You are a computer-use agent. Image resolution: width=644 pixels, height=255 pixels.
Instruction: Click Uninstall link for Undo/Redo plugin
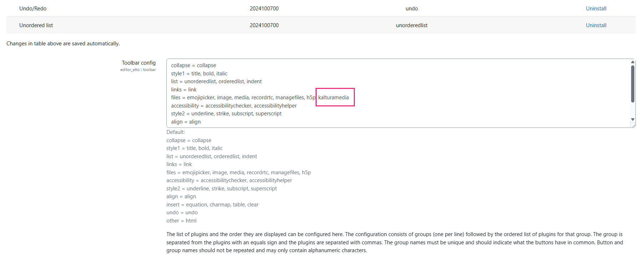(x=596, y=9)
